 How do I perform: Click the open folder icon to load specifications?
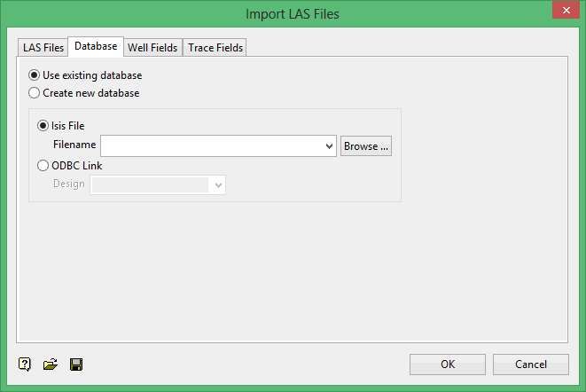pyautogui.click(x=50, y=364)
